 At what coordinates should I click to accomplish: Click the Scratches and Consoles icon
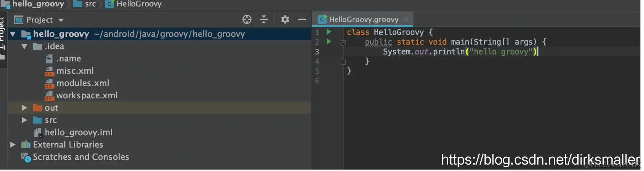(x=26, y=157)
